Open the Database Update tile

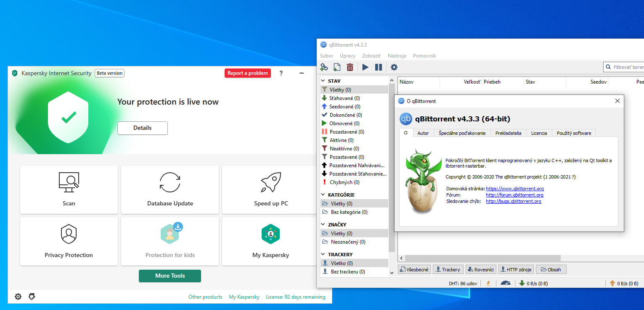click(x=170, y=189)
